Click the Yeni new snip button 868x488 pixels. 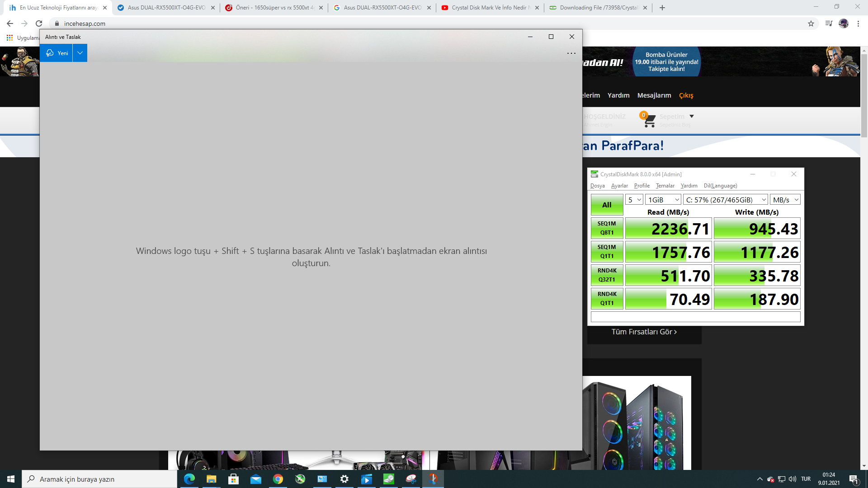click(x=57, y=53)
